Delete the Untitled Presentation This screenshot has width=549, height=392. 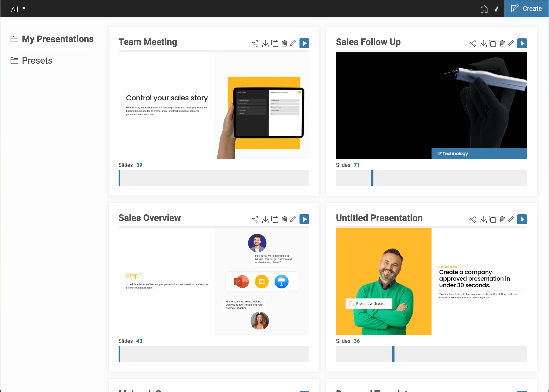point(502,219)
